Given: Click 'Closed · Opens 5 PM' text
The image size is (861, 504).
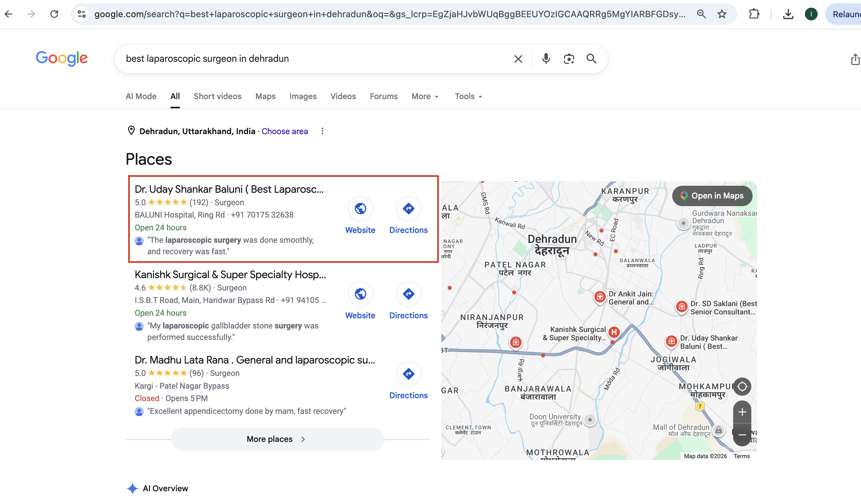Looking at the screenshot, I should pos(171,398).
